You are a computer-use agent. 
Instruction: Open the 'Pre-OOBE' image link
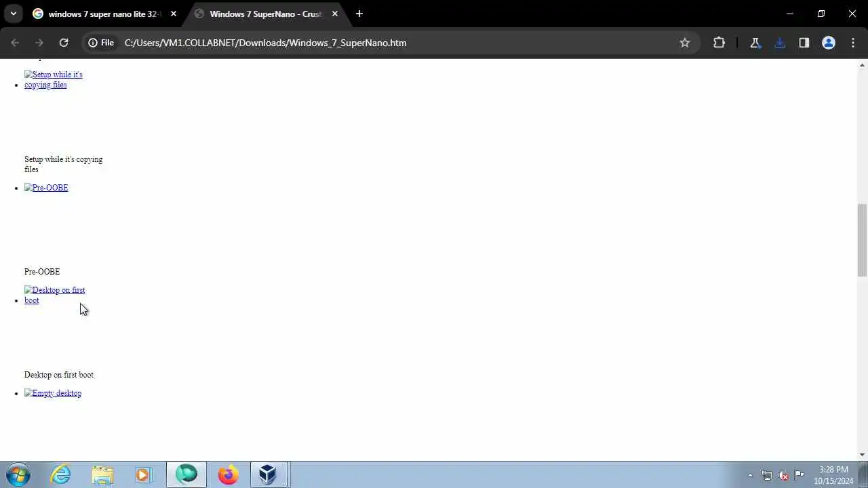tap(46, 188)
